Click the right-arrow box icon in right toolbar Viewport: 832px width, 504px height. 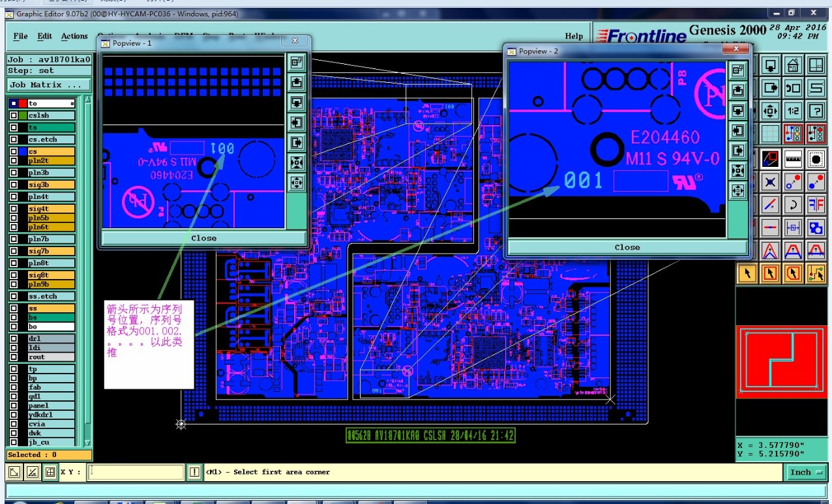[771, 88]
